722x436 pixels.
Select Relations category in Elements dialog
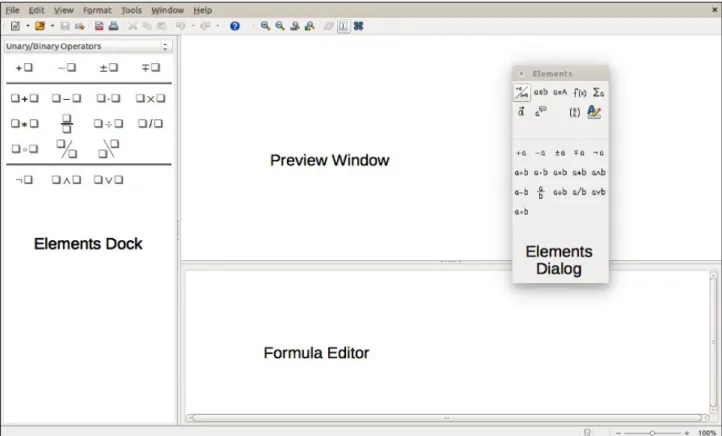[541, 92]
